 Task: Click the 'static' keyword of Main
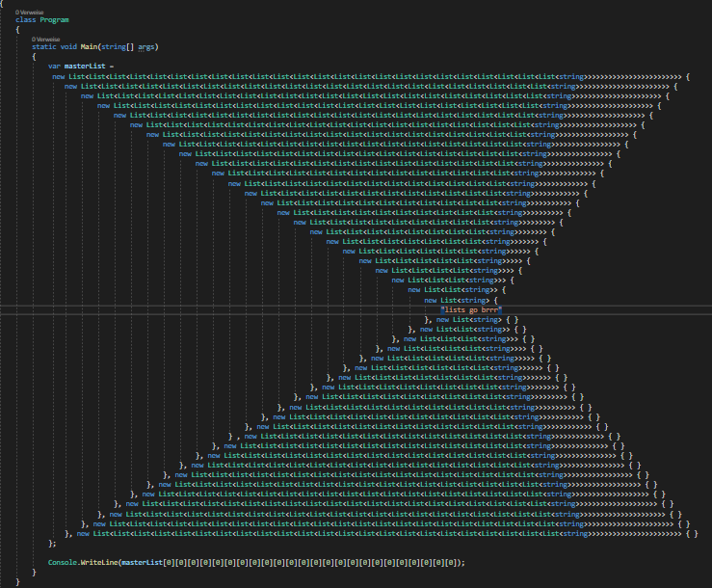point(44,47)
